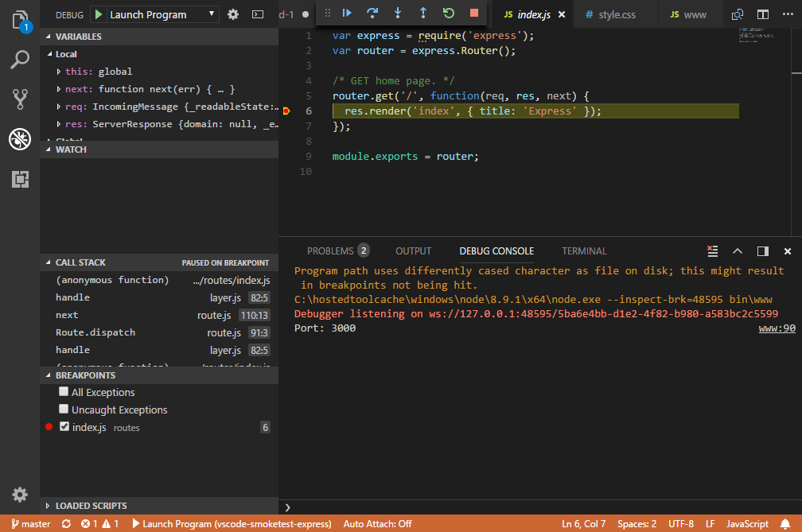
Task: Toggle Uncaught Exceptions breakpoint checkbox
Action: pos(64,409)
